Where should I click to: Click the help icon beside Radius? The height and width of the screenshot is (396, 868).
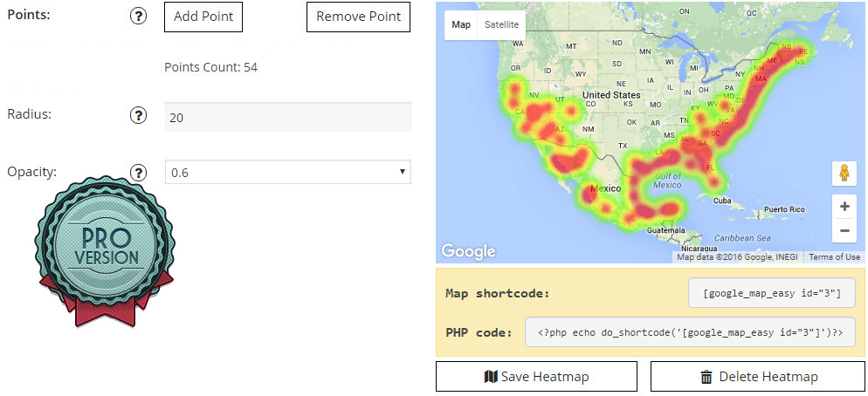(x=138, y=116)
